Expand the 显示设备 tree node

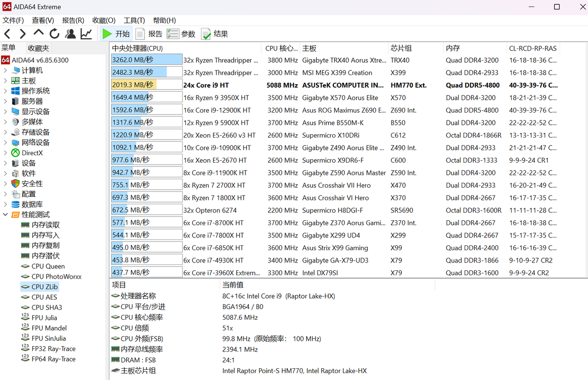5,112
